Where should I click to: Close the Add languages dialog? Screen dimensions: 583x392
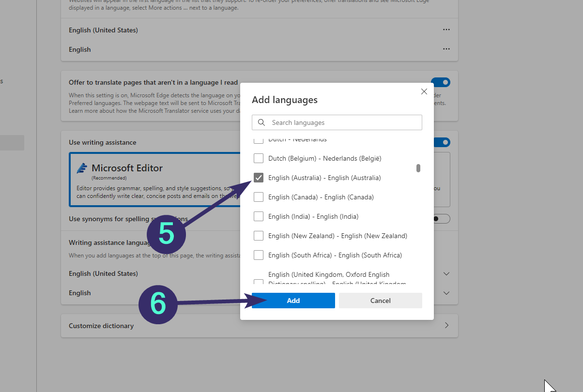pyautogui.click(x=424, y=91)
